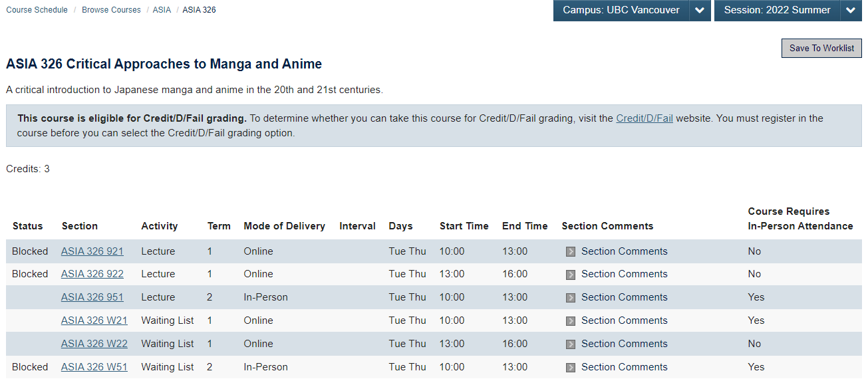Select Session: 2022 Summer button

(777, 10)
